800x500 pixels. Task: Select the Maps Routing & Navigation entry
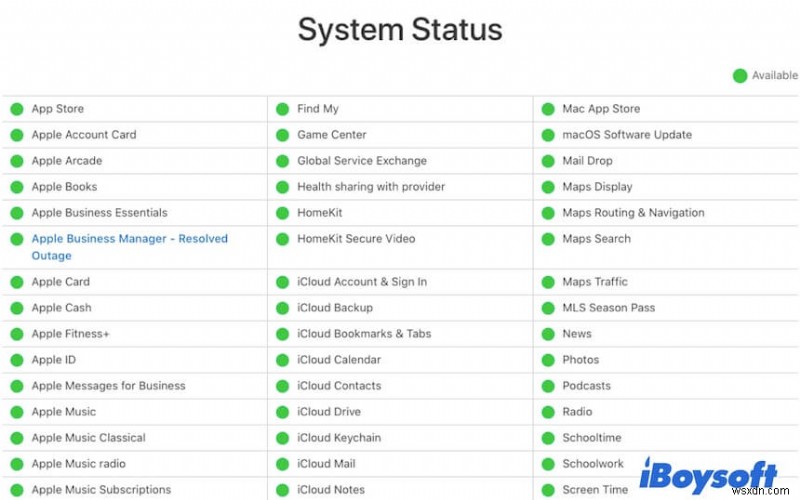pyautogui.click(x=633, y=213)
